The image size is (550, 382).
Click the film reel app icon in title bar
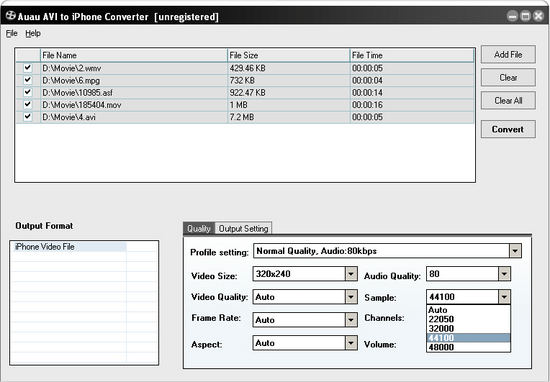(11, 16)
